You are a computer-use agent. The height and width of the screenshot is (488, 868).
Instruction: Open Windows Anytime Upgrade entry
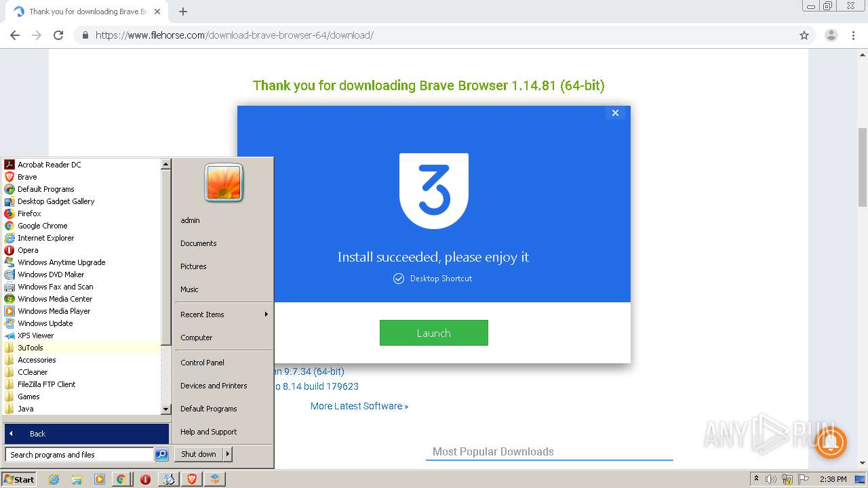point(81,262)
